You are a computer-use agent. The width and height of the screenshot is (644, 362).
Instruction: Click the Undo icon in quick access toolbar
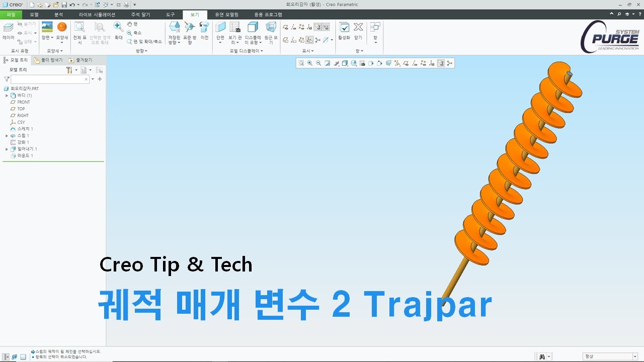pyautogui.click(x=72, y=5)
